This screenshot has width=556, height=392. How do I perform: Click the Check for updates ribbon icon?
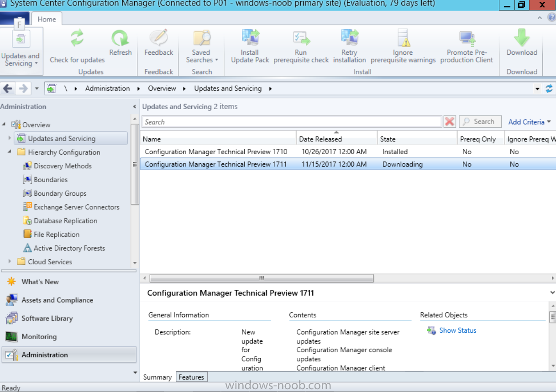coord(77,38)
